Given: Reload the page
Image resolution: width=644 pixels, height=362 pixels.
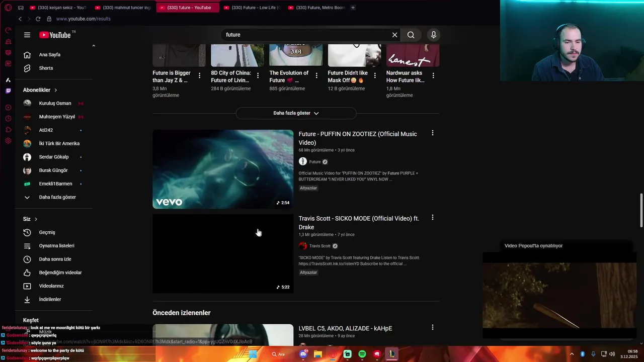Looking at the screenshot, I should [x=38, y=19].
